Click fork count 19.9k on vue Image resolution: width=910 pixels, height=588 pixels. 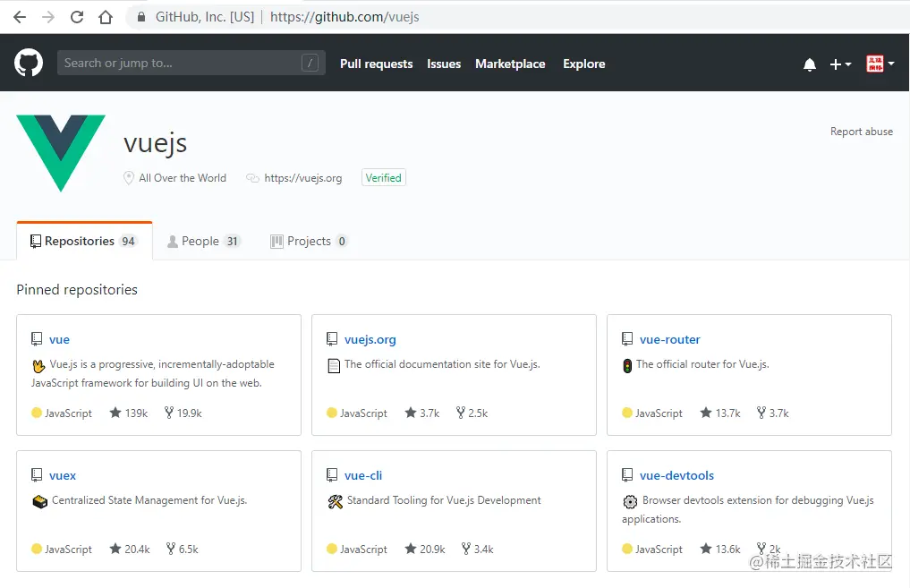tap(183, 413)
